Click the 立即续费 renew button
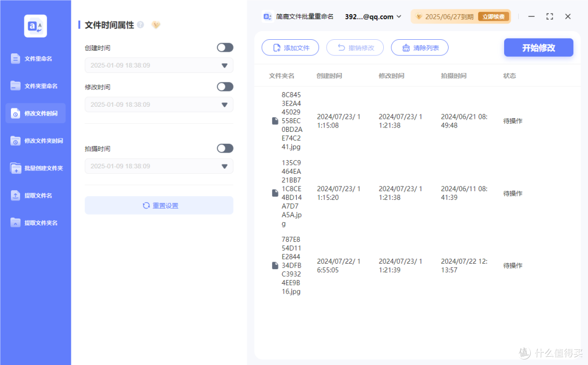The height and width of the screenshot is (365, 588). (x=493, y=16)
